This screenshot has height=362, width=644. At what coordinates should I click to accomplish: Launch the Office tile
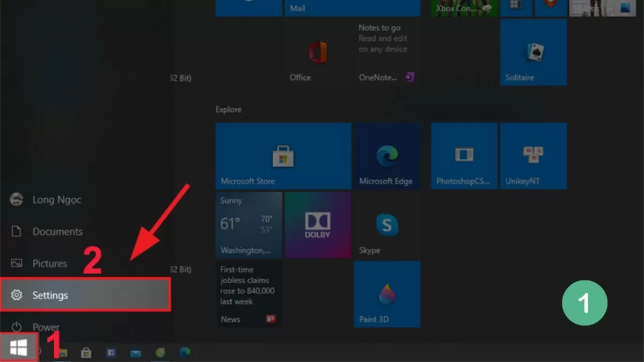(x=318, y=53)
